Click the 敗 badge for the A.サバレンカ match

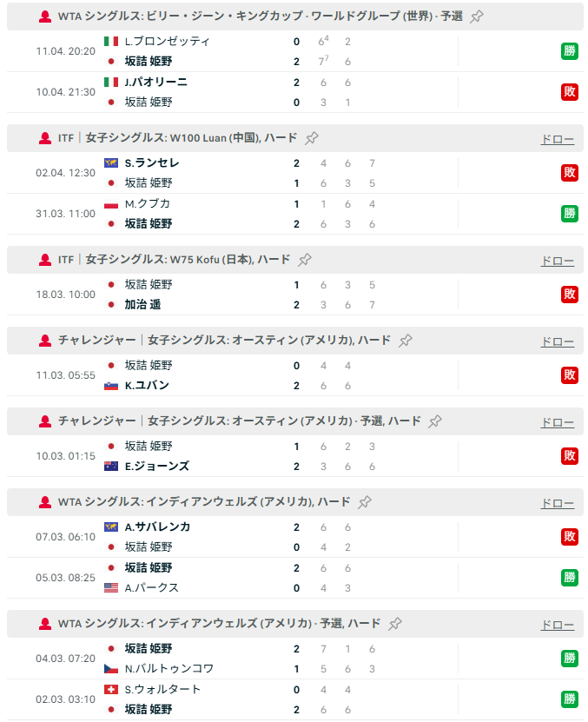[570, 537]
